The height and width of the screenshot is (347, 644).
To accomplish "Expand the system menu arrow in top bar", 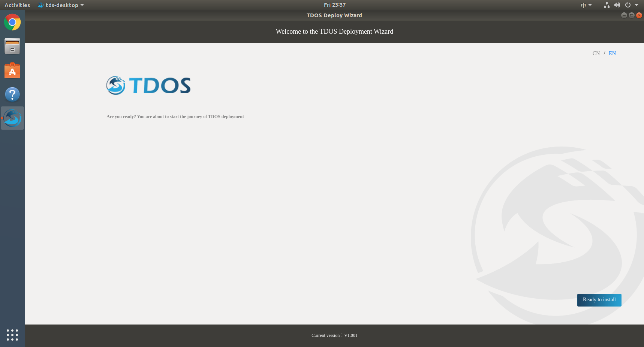I will coord(637,5).
